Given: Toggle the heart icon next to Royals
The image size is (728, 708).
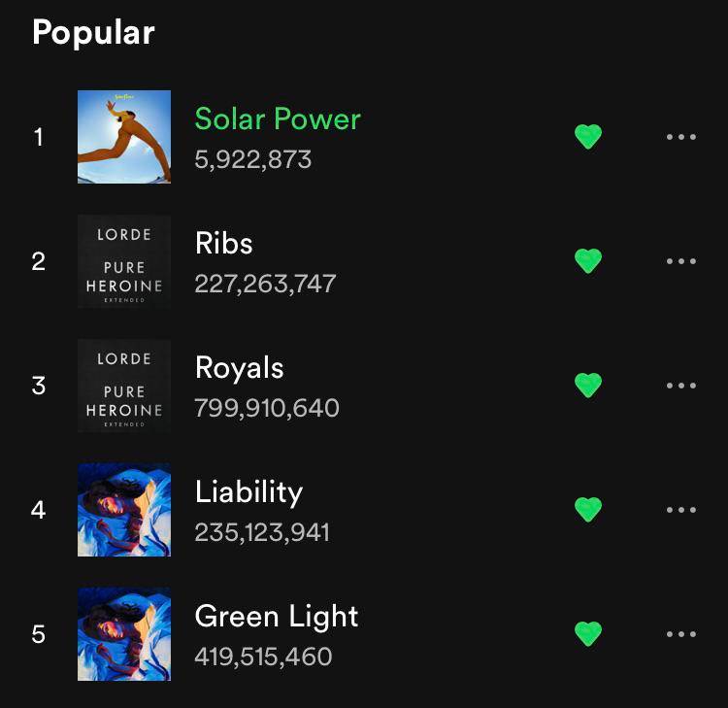Looking at the screenshot, I should click(588, 386).
